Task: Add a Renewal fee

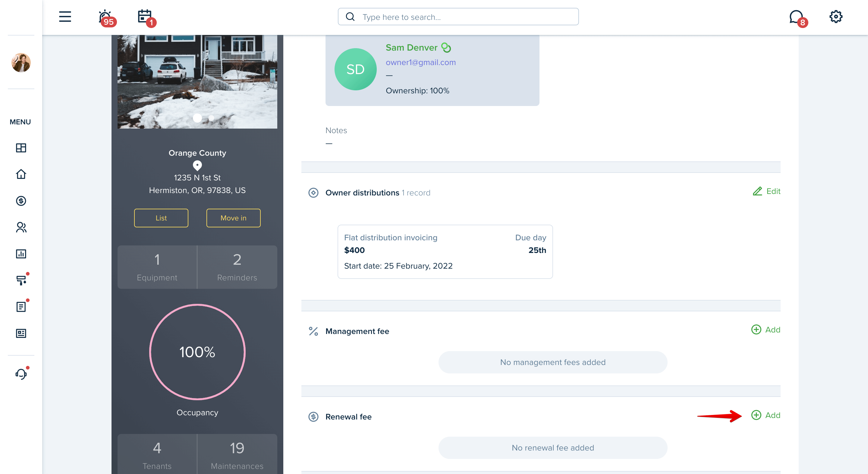Action: coord(766,415)
